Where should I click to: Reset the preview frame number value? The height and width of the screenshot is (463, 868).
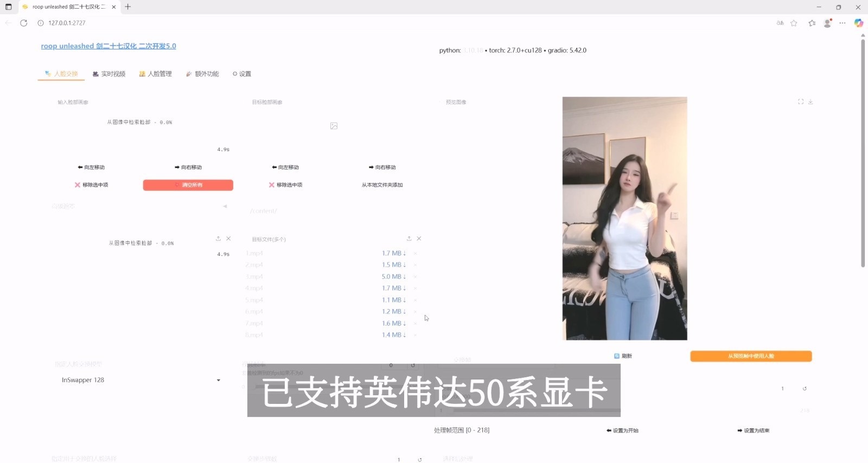(805, 389)
